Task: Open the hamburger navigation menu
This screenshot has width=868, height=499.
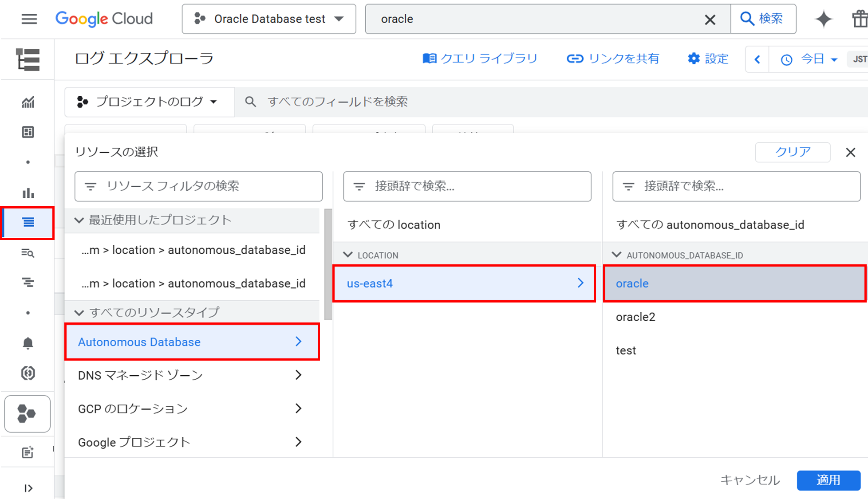Action: coord(29,19)
